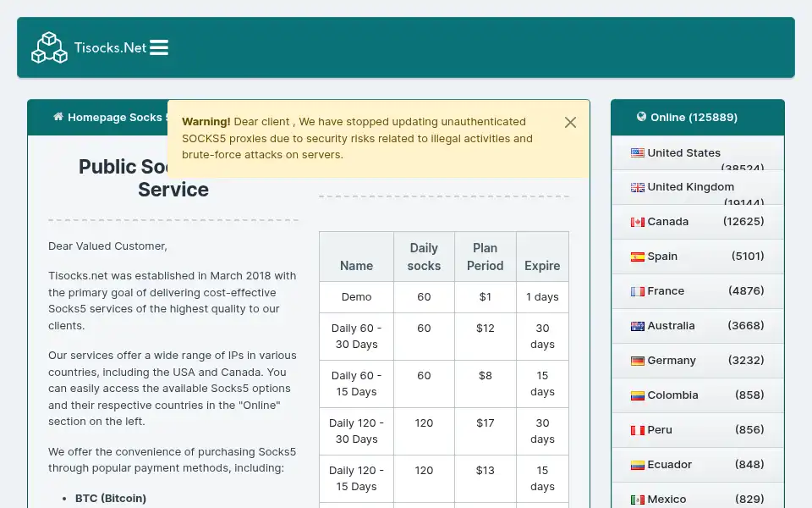The image size is (812, 508).
Task: Click the globe icon next to Online
Action: click(x=641, y=117)
